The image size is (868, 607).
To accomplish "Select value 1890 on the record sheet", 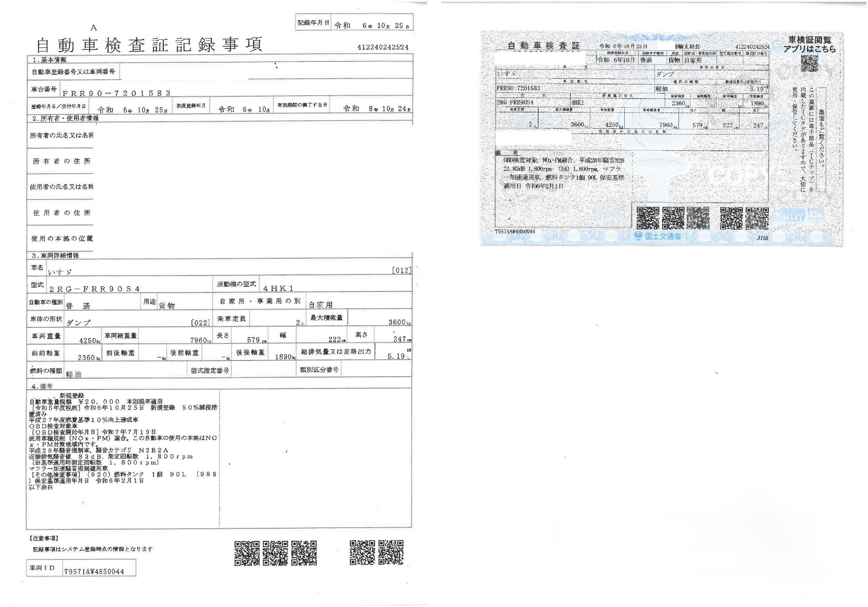I will point(283,357).
